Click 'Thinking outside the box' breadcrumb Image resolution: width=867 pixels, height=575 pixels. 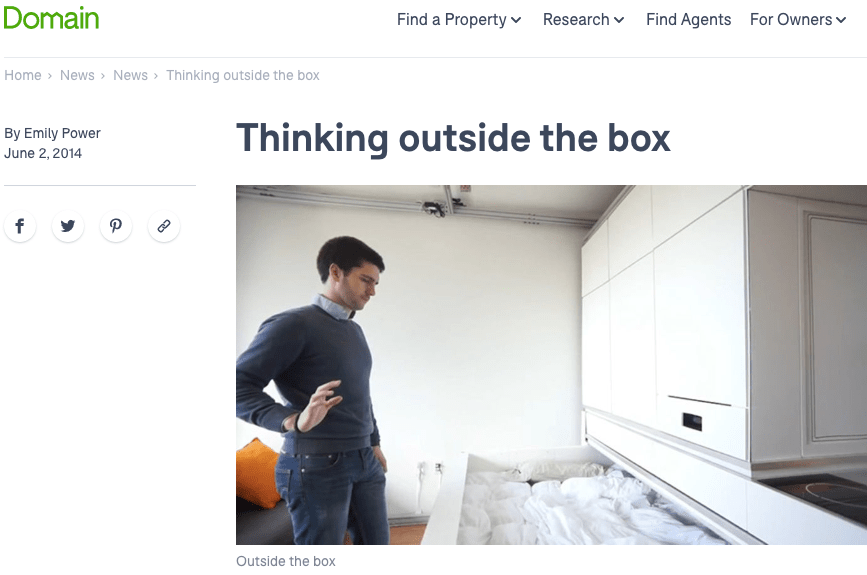click(x=243, y=75)
